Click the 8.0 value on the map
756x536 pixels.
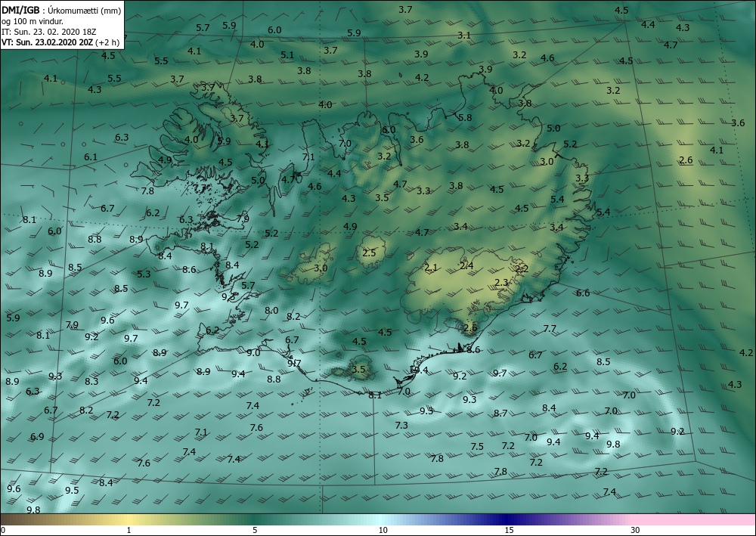point(271,311)
